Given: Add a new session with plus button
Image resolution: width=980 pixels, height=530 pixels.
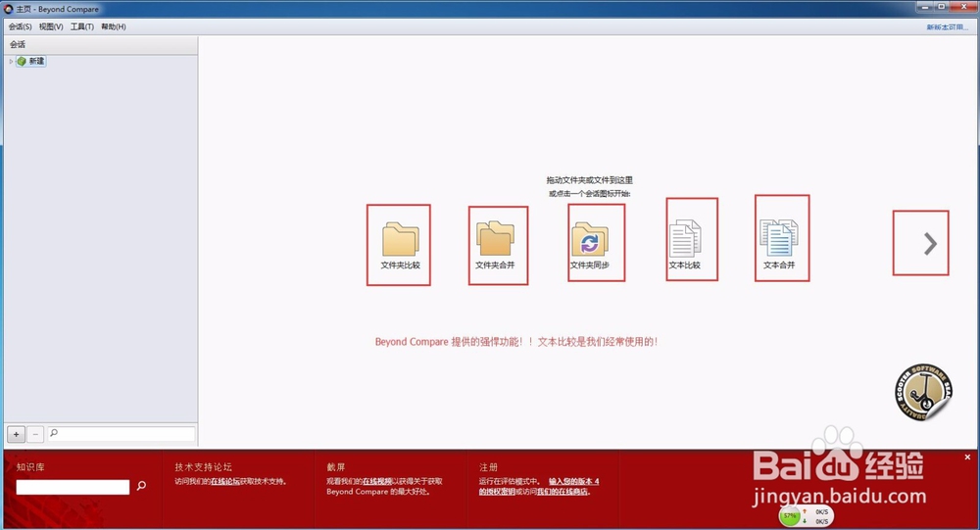Looking at the screenshot, I should coord(17,434).
